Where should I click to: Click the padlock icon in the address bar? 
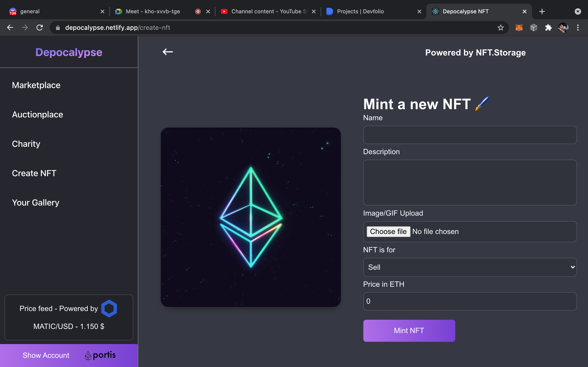coord(58,28)
